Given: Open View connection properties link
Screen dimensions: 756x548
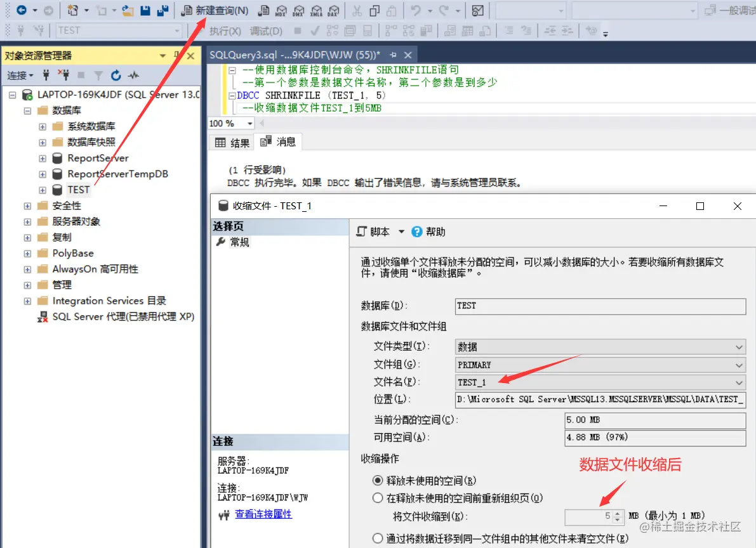Looking at the screenshot, I should (263, 514).
